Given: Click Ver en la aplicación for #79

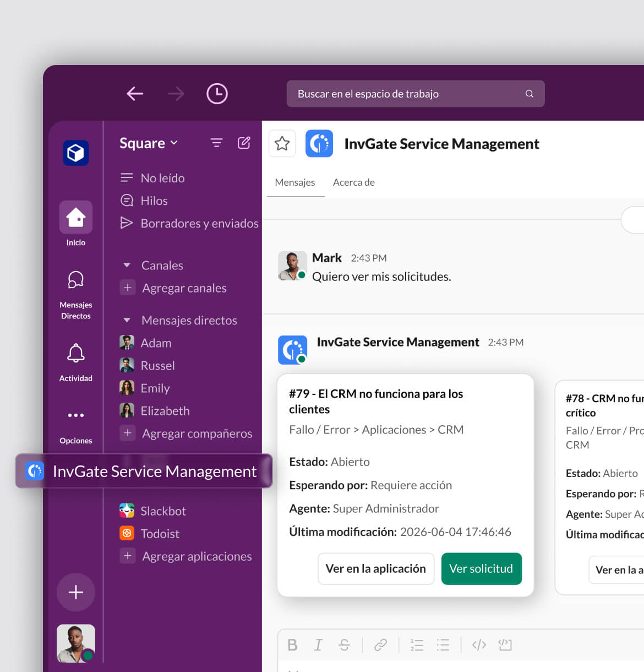Looking at the screenshot, I should click(376, 568).
